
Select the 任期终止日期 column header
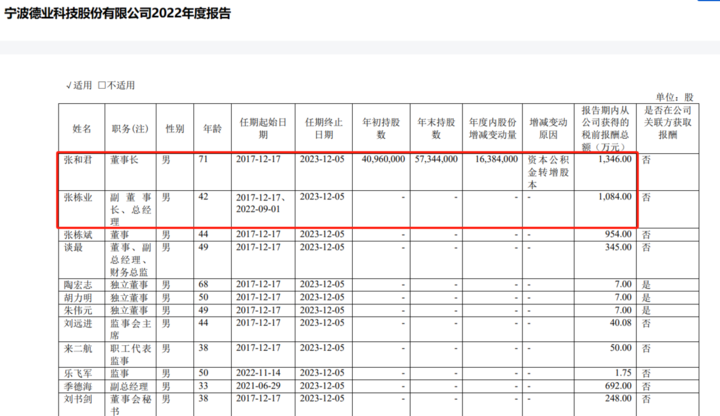click(x=324, y=129)
